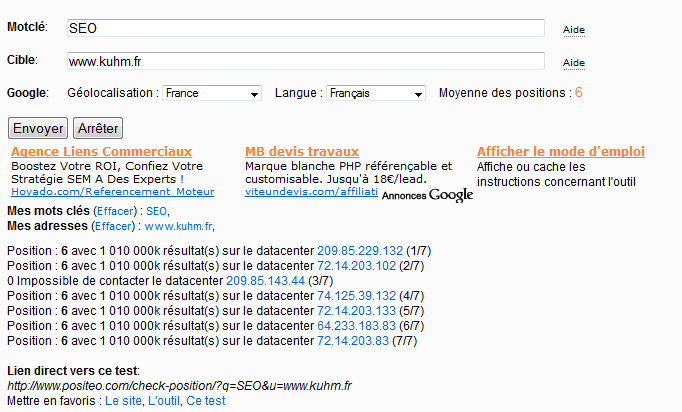Click the Annonces Google label
The height and width of the screenshot is (412, 682).
427,195
